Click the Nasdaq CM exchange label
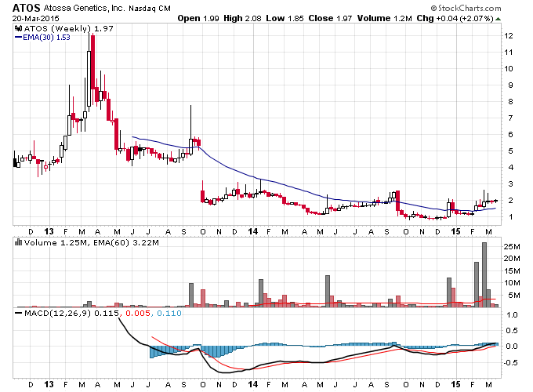This screenshot has width=533, height=392. tap(150, 9)
